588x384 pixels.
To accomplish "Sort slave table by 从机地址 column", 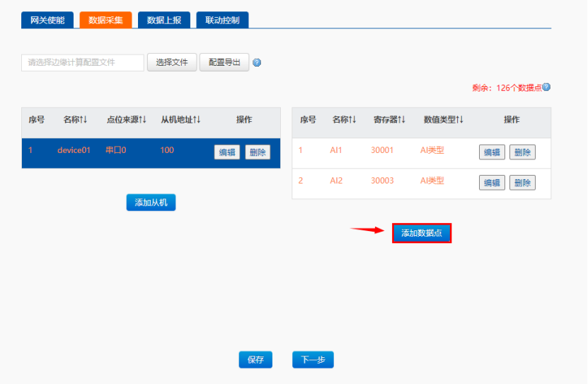I will [x=180, y=120].
